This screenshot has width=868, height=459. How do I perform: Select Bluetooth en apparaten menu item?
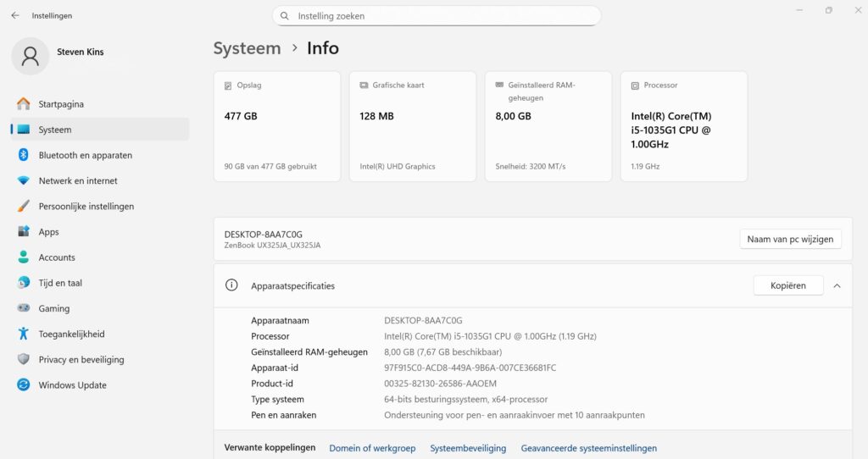point(100,155)
